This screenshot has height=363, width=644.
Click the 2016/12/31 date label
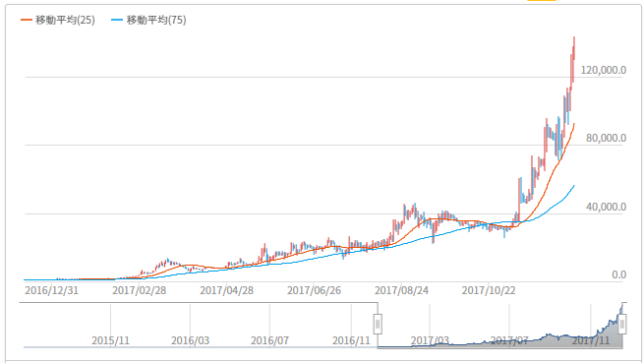52,290
